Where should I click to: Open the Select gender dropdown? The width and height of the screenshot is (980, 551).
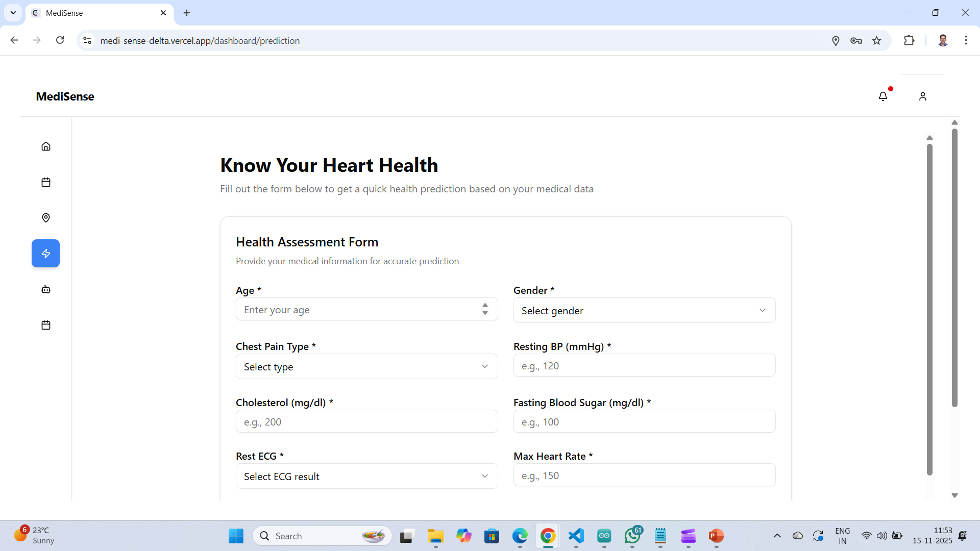(644, 310)
